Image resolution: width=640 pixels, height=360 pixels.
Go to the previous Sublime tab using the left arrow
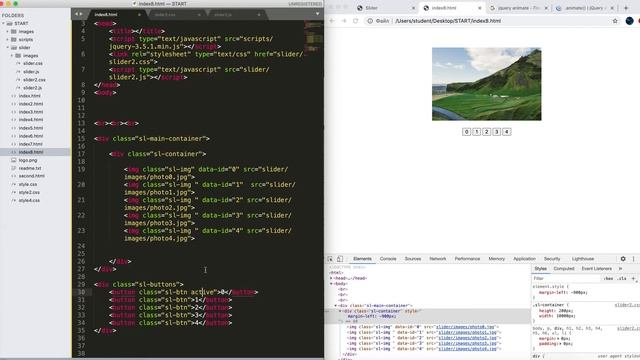coord(76,14)
